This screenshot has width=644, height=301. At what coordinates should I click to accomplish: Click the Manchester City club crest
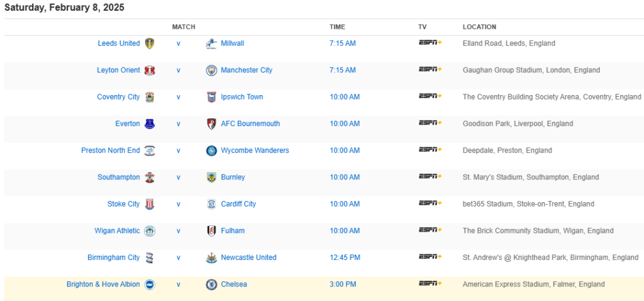click(211, 71)
